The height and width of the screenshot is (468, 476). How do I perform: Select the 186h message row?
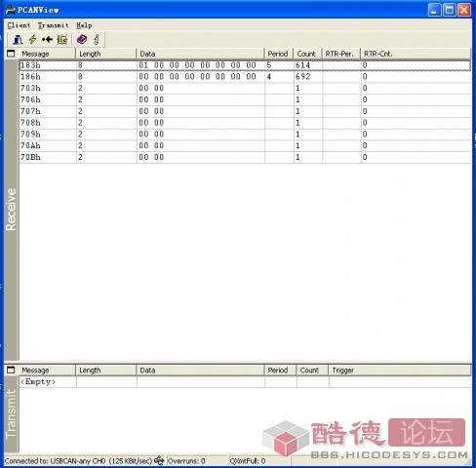coord(245,77)
